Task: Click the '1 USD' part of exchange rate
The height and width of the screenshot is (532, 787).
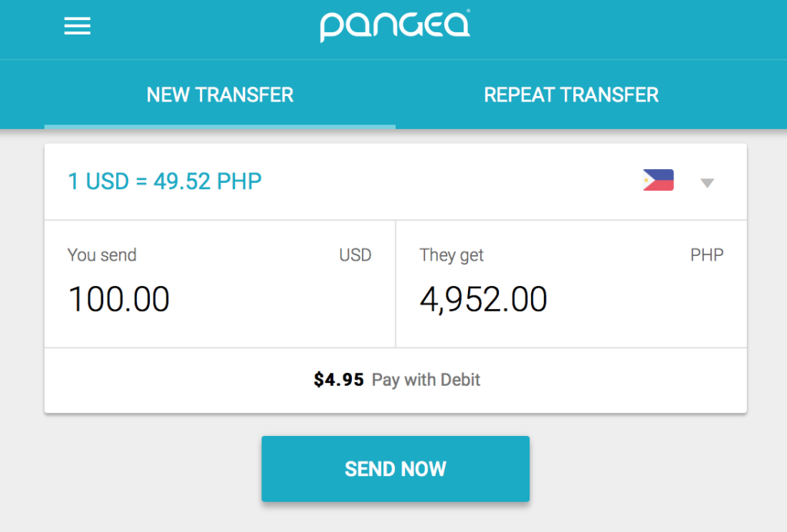Action: [98, 181]
